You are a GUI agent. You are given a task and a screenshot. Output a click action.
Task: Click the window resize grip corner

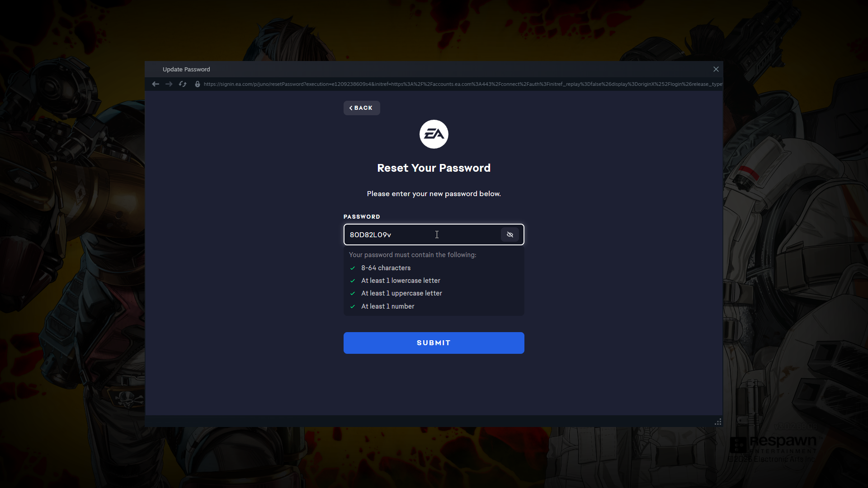[718, 422]
